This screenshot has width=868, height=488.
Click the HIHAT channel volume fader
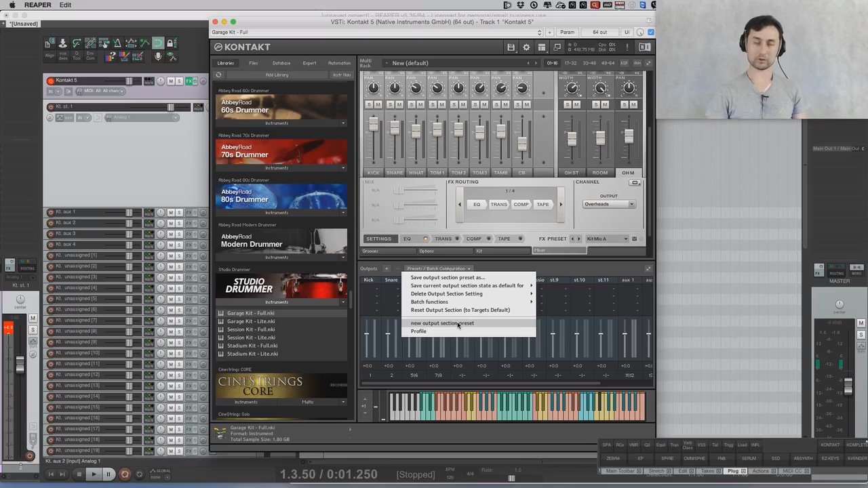pos(416,131)
